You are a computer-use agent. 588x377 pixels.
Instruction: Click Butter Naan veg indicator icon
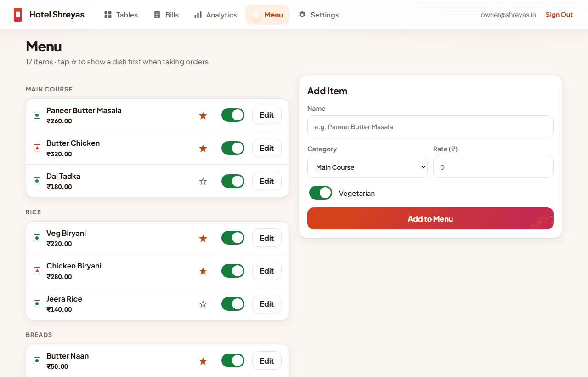tap(37, 360)
